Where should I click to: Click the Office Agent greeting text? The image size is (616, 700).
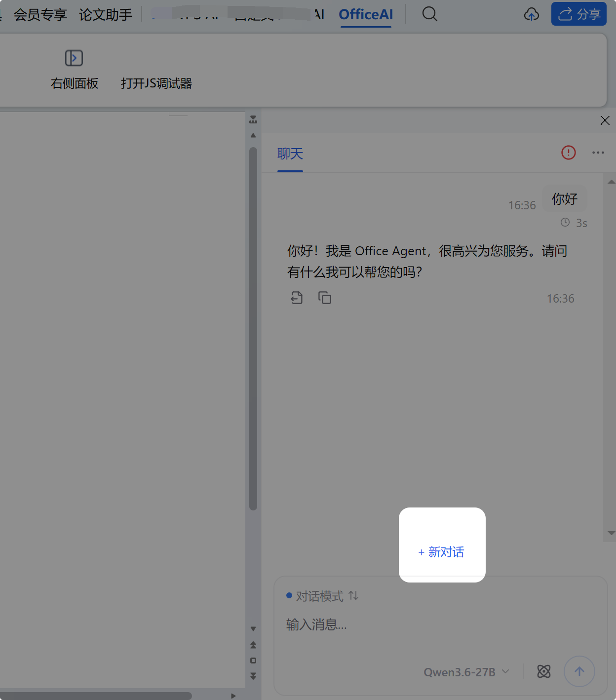click(x=427, y=262)
